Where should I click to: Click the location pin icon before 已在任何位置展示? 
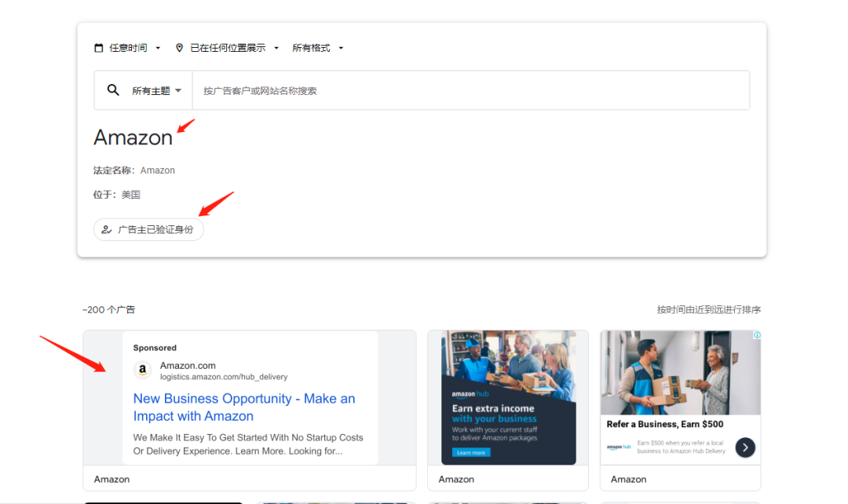(x=179, y=47)
